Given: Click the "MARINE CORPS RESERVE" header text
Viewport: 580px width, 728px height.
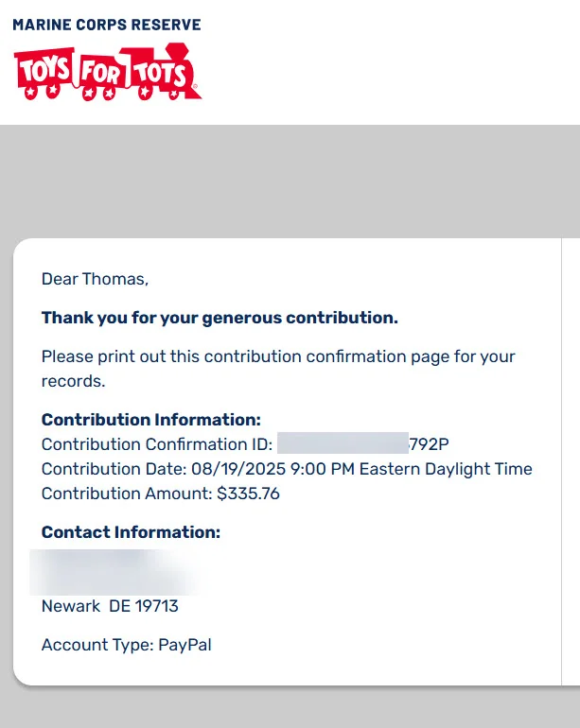Looking at the screenshot, I should pyautogui.click(x=107, y=25).
